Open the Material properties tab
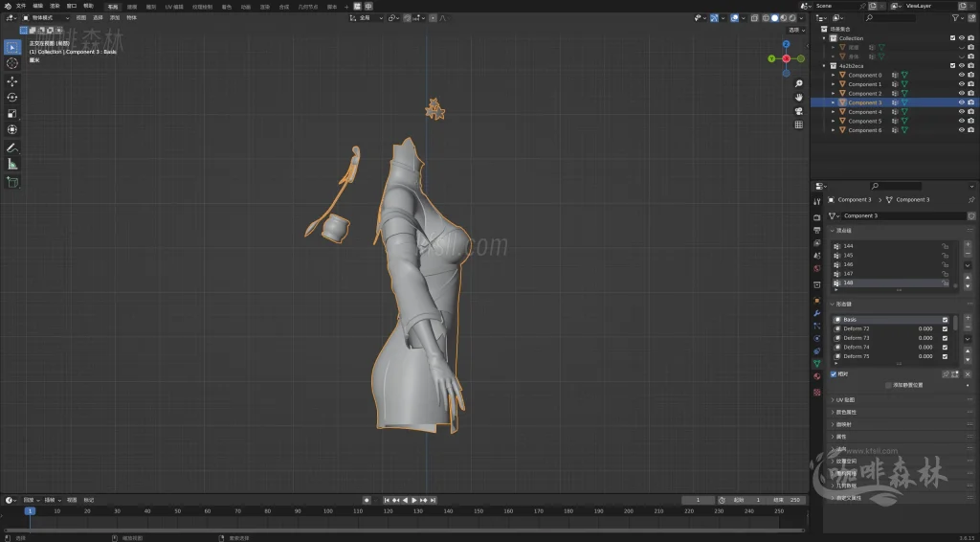 click(817, 376)
